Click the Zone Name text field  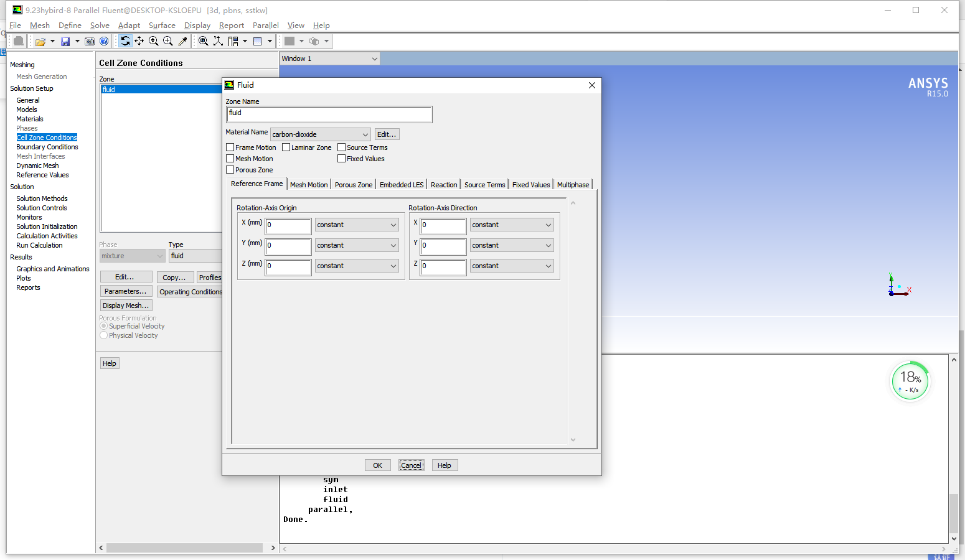[329, 114]
